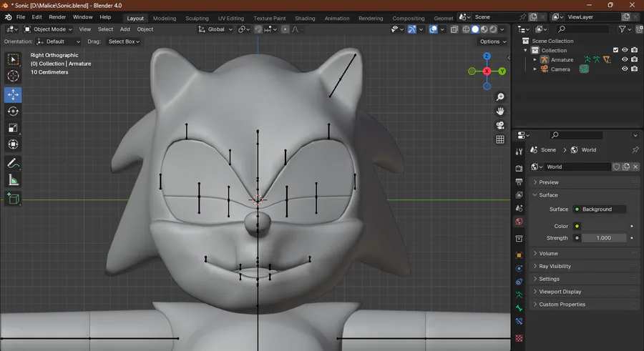Open the Object Constraints properties tab
The height and width of the screenshot is (351, 644).
(519, 282)
